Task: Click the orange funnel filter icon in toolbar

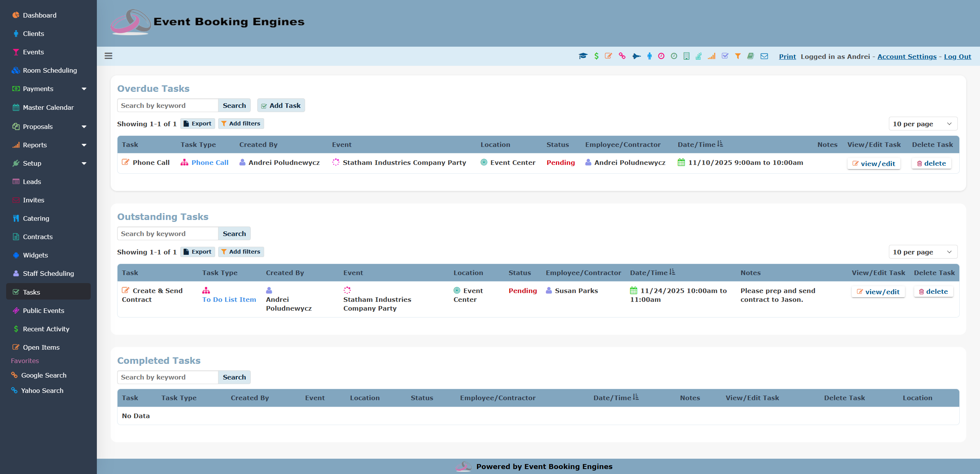Action: click(738, 56)
